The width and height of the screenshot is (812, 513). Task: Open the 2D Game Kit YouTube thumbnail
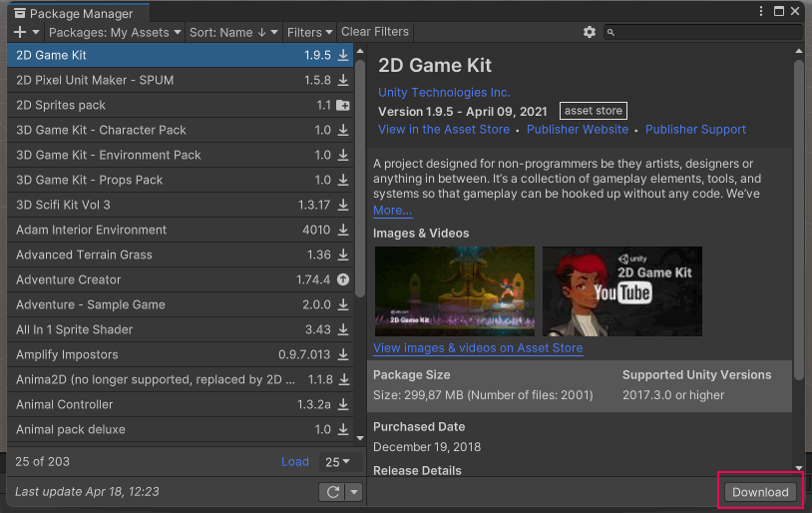(x=621, y=291)
